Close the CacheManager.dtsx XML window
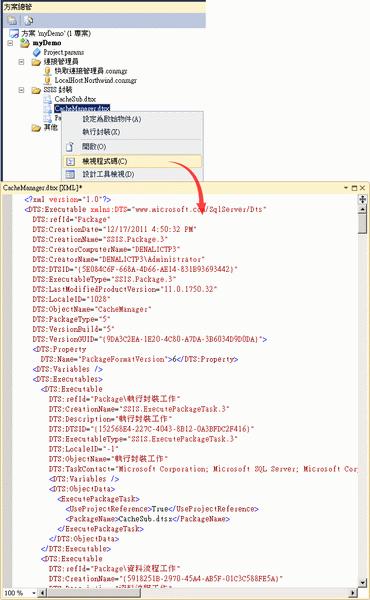This screenshot has height=600, width=370. (362, 188)
